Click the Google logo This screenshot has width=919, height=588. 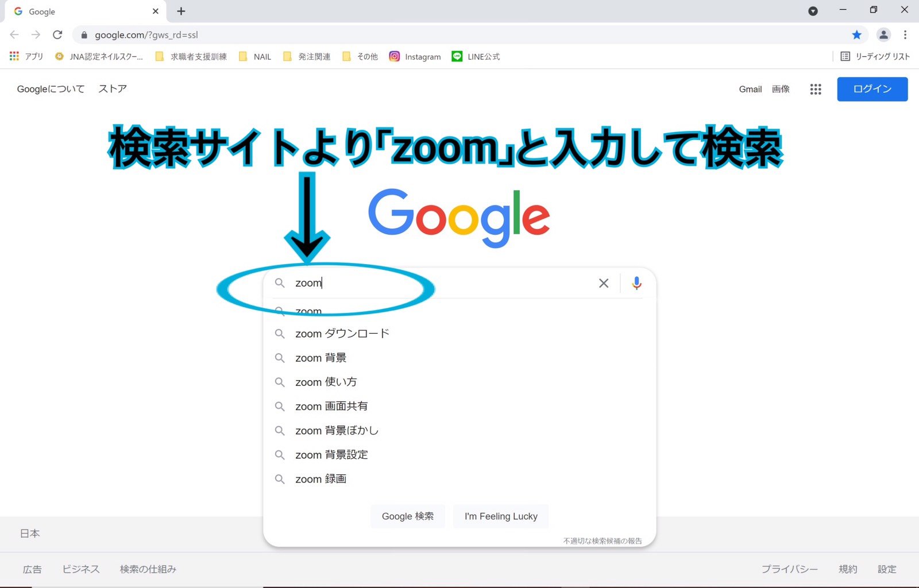[x=459, y=218]
